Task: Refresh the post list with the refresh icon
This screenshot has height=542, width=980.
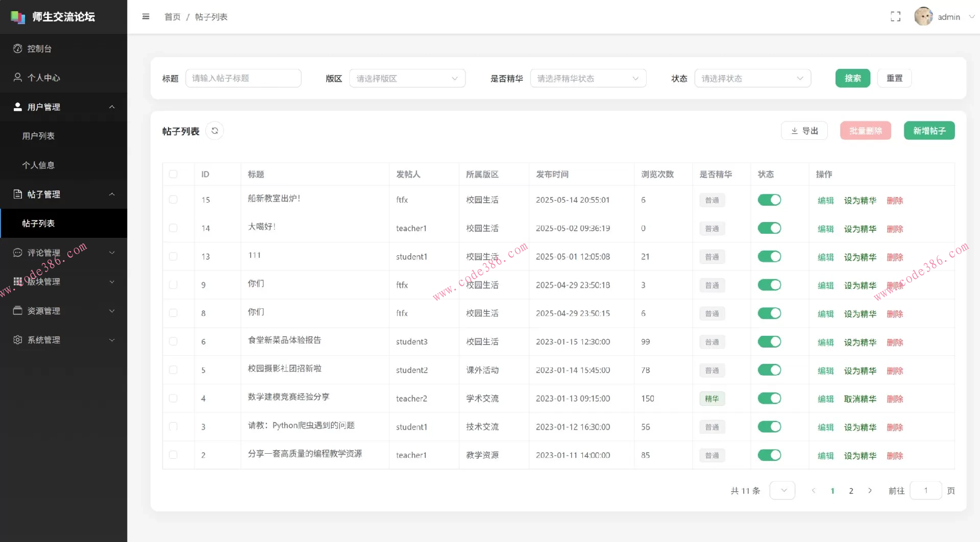Action: (214, 131)
